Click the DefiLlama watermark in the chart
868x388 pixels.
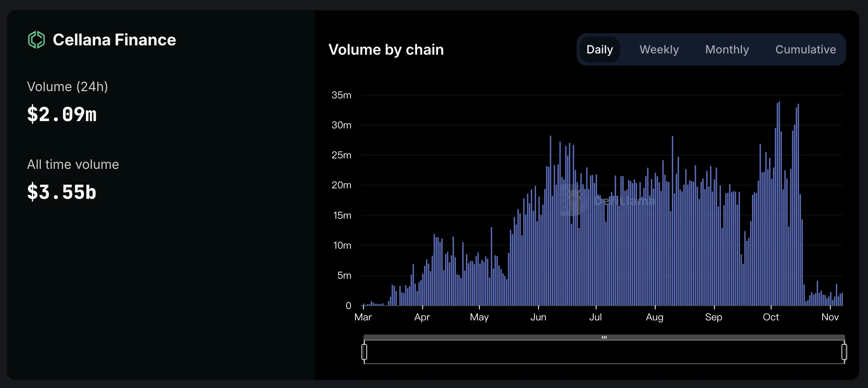pos(608,200)
